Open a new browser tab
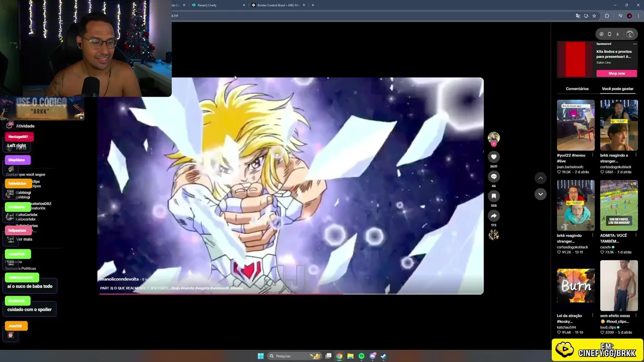The height and width of the screenshot is (362, 644). pyautogui.click(x=313, y=5)
